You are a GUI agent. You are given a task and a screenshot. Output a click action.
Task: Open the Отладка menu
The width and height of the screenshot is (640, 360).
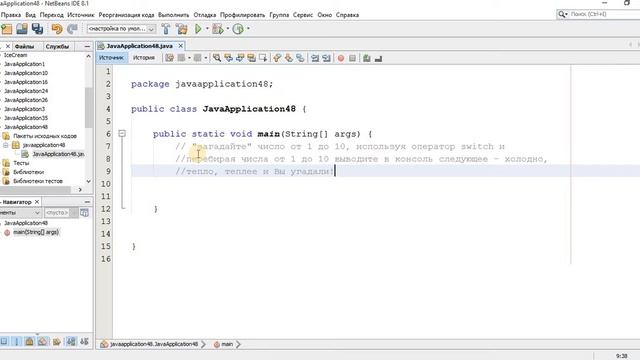[x=204, y=15]
